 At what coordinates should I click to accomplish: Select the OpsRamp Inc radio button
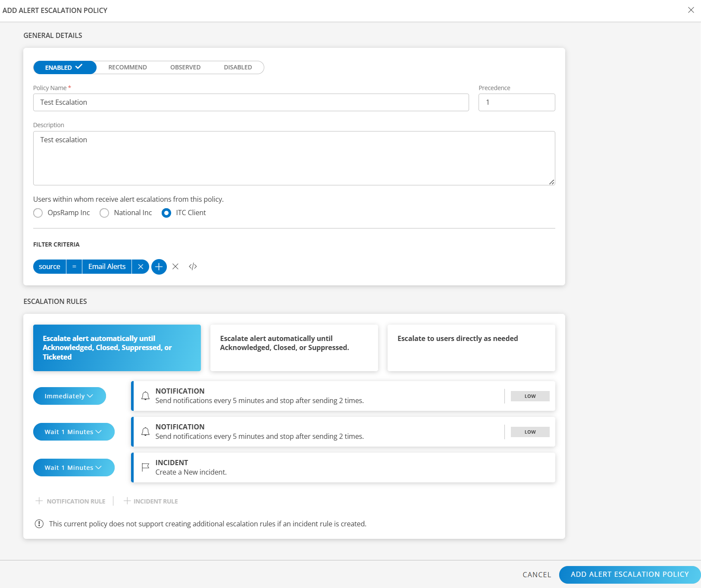coord(38,213)
